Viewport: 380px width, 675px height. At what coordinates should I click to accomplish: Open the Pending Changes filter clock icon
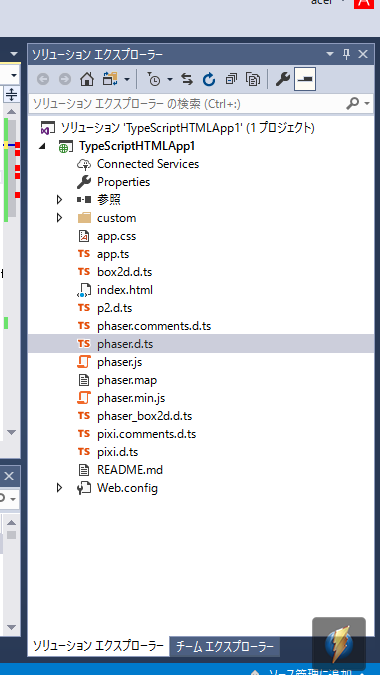coord(154,79)
